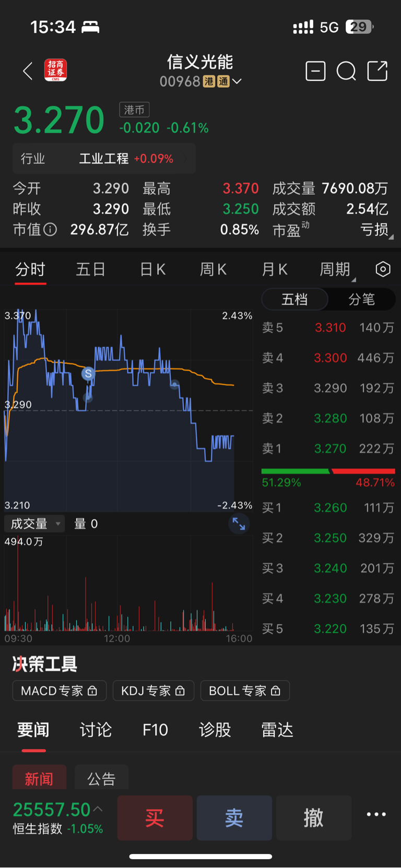Tap the minus-box icon in the header
The width and height of the screenshot is (401, 868).
click(315, 70)
